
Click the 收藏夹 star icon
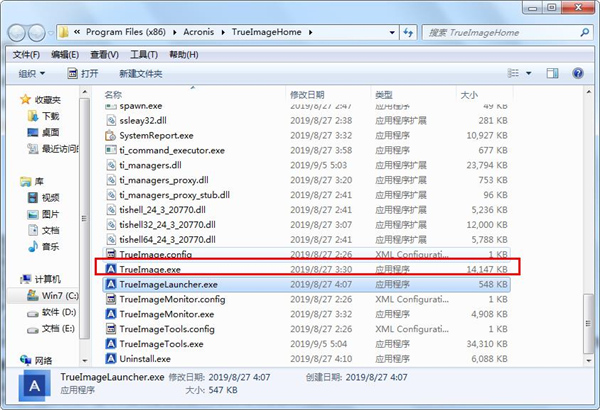26,100
